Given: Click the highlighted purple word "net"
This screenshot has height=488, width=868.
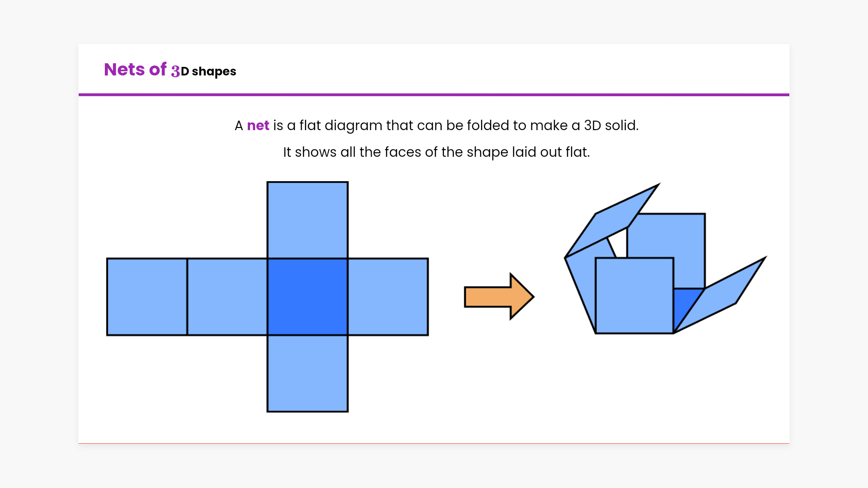Looking at the screenshot, I should pos(258,125).
